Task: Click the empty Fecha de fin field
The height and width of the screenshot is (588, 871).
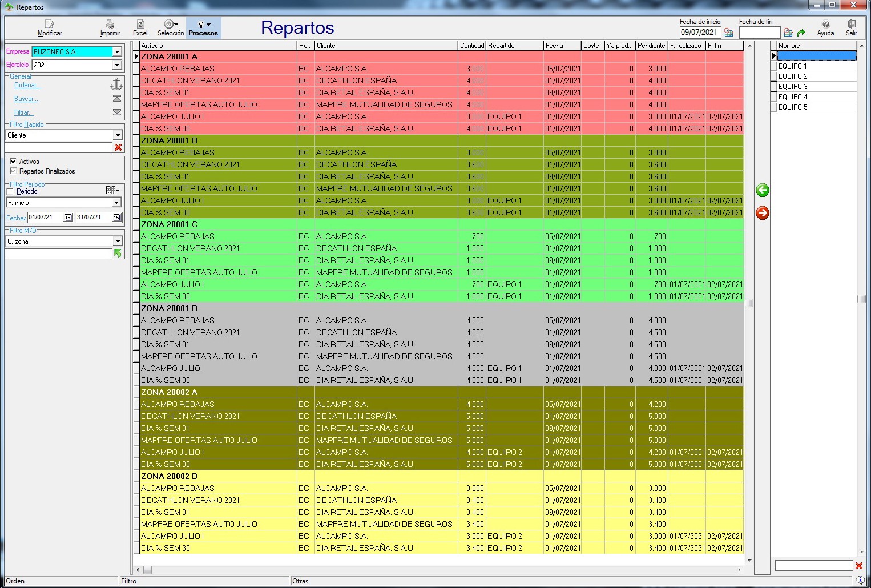Action: click(x=759, y=33)
